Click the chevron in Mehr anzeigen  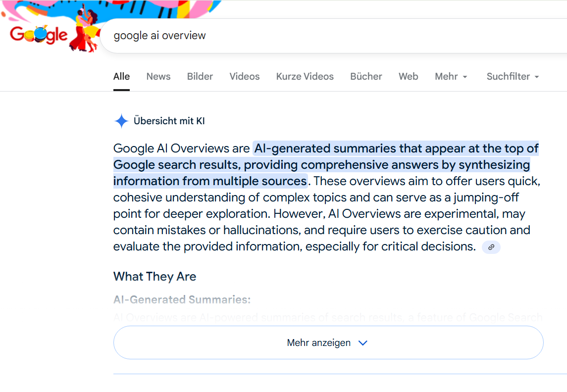click(x=362, y=343)
